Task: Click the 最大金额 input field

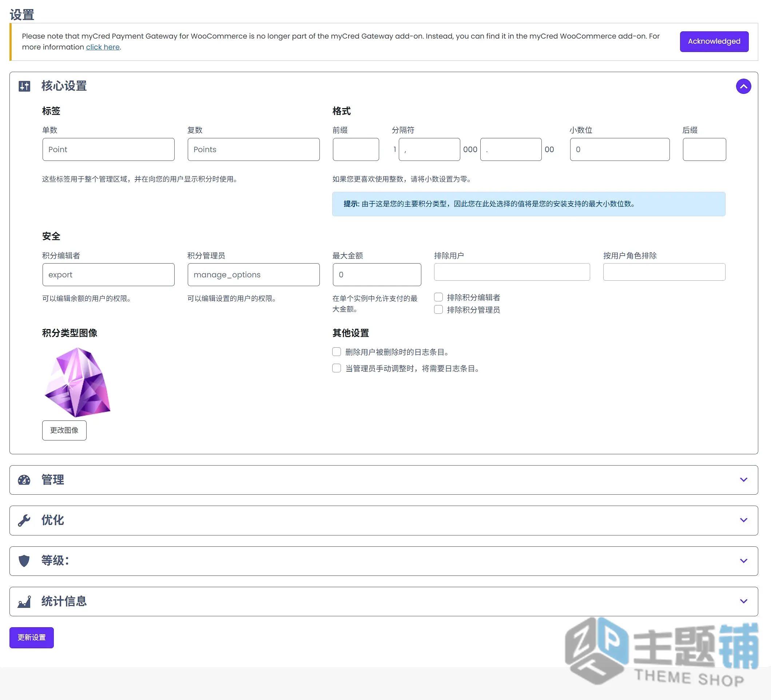Action: tap(377, 274)
